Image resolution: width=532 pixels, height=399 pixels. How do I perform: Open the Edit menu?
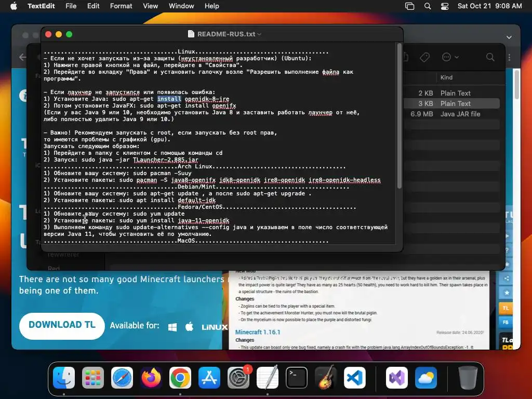pyautogui.click(x=94, y=6)
